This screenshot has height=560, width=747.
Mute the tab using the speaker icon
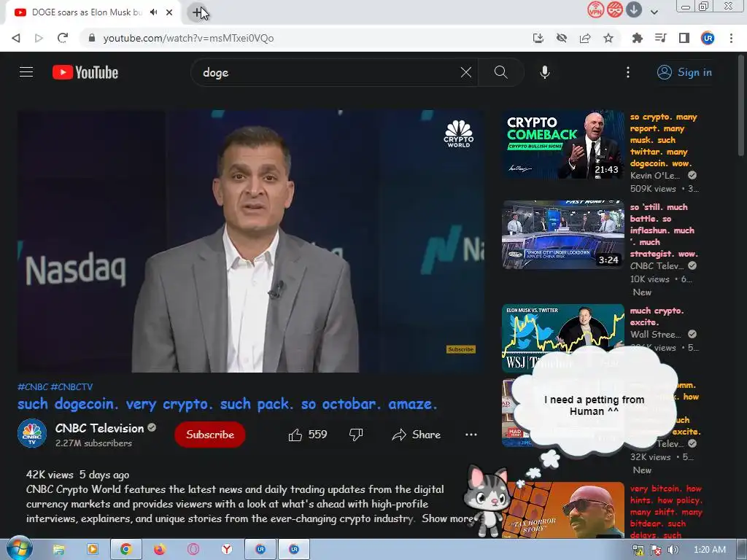click(153, 12)
